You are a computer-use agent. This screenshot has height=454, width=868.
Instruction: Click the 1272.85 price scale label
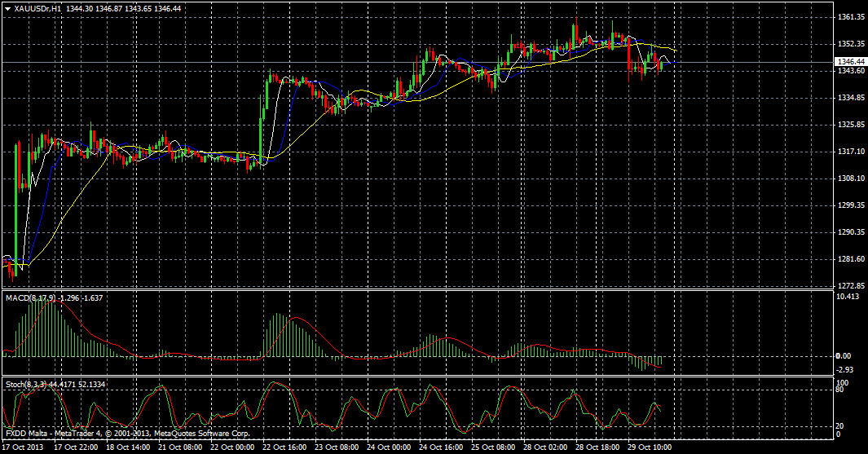[x=850, y=286]
